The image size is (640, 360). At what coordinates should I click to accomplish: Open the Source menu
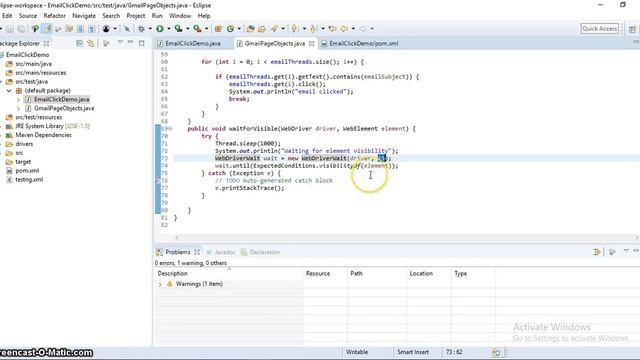[28, 16]
